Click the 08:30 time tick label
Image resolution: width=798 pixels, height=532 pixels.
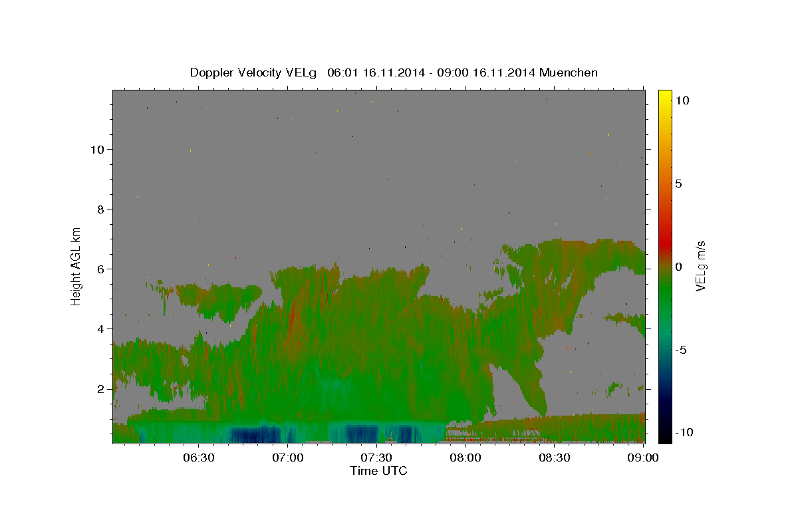tap(555, 458)
